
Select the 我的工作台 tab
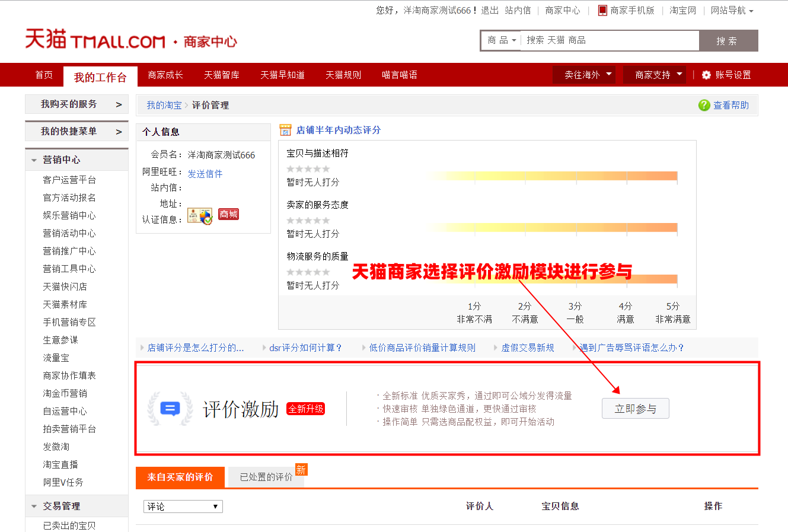(100, 77)
